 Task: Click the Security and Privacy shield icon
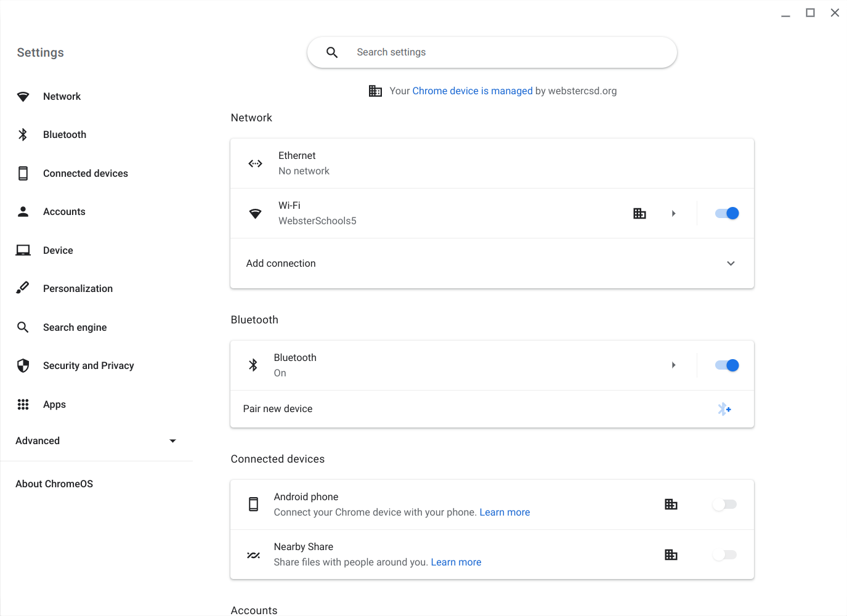coord(23,366)
